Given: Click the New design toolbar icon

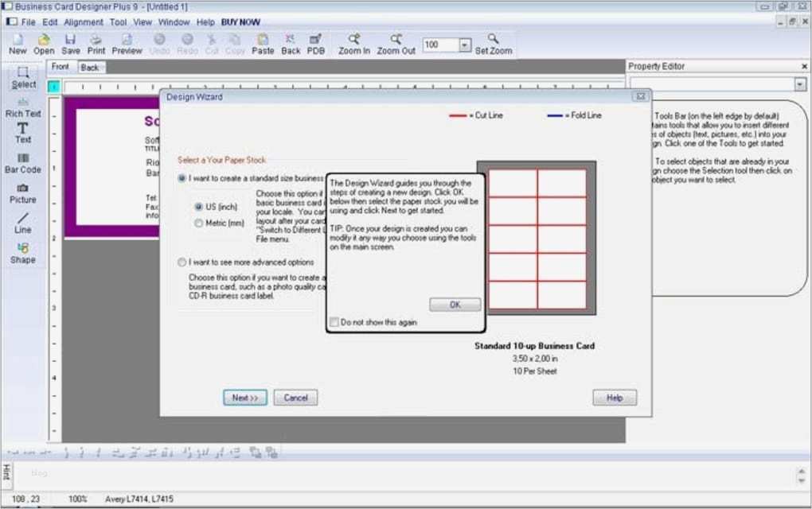Looking at the screenshot, I should pos(18,44).
